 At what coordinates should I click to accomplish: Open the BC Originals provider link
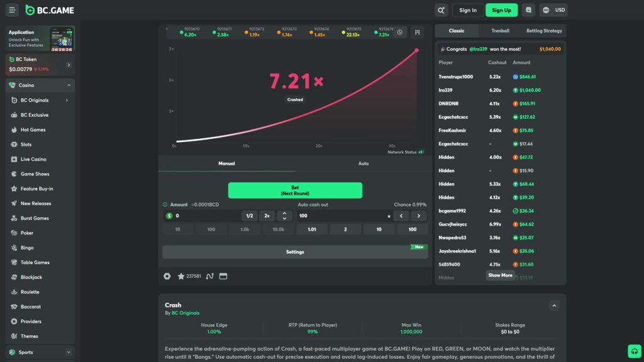pos(186,313)
